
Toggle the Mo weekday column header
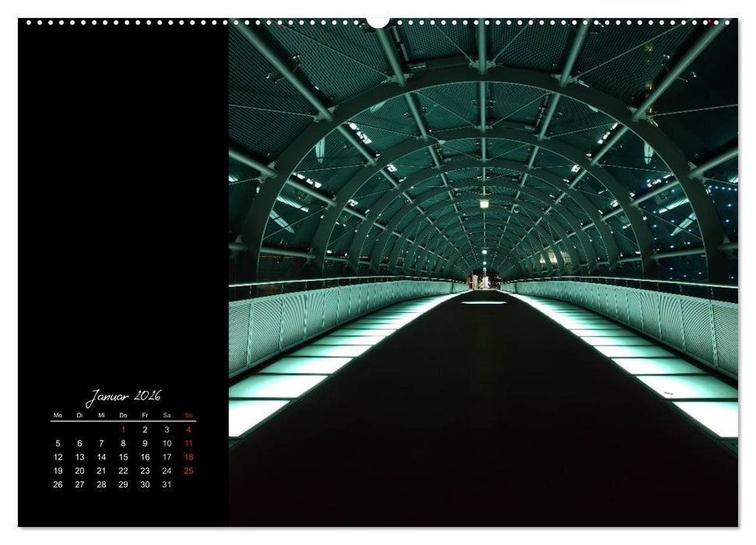click(58, 416)
